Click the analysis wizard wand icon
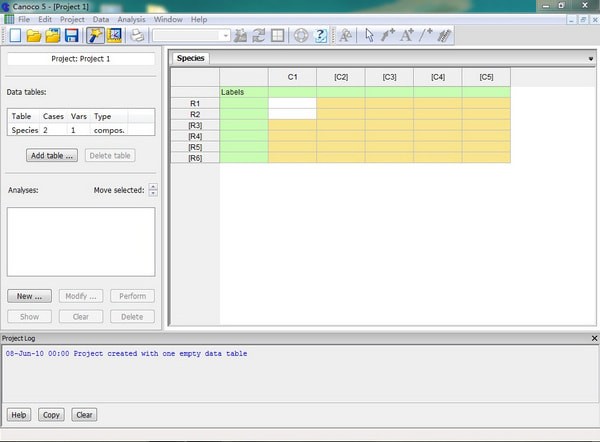This screenshot has height=442, width=600. click(x=96, y=36)
